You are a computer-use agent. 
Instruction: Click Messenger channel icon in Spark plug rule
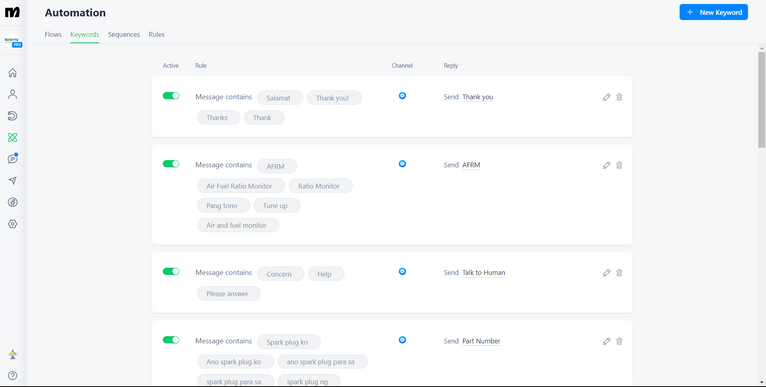click(x=402, y=340)
